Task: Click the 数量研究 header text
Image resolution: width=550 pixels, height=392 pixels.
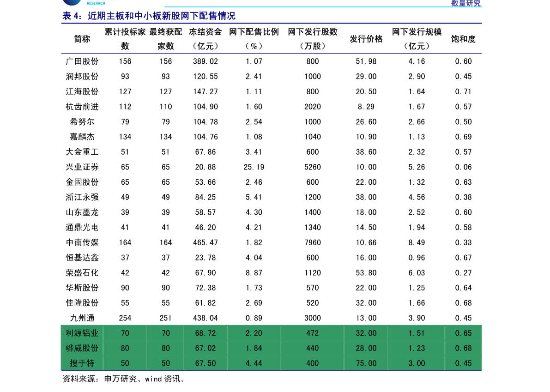Action: (465, 3)
